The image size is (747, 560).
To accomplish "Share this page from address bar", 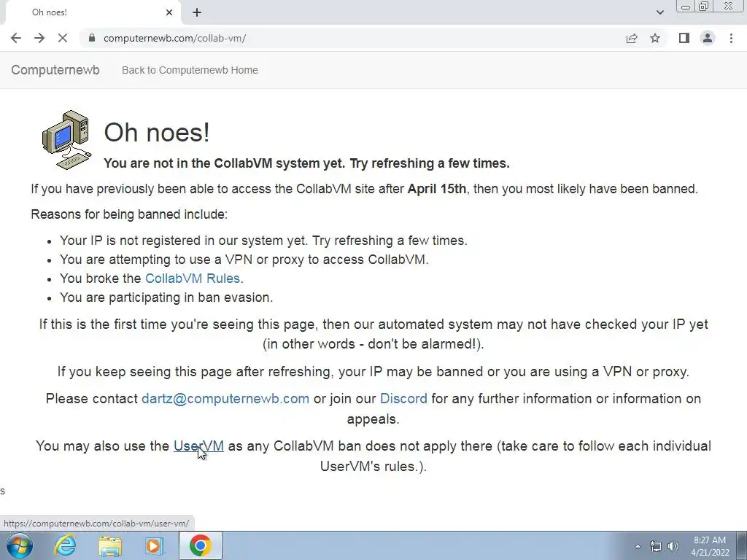I will (x=632, y=38).
